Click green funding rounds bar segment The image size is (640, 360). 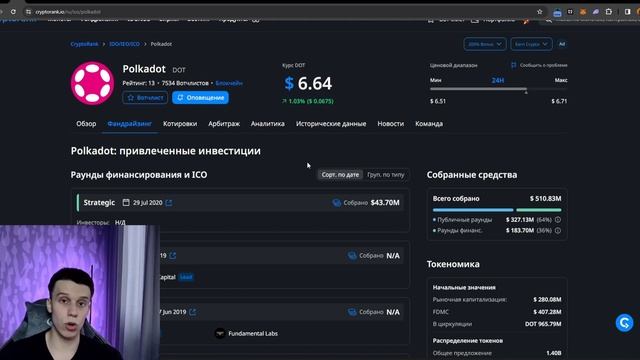click(x=539, y=210)
